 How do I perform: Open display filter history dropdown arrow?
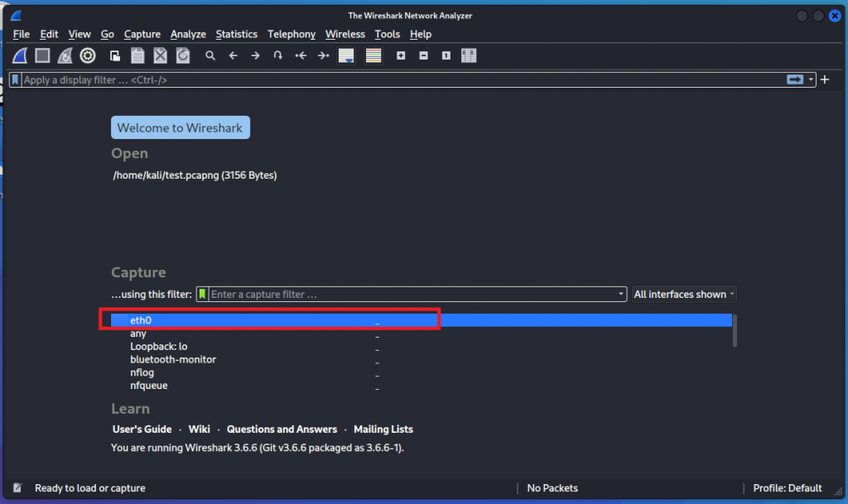(x=811, y=80)
